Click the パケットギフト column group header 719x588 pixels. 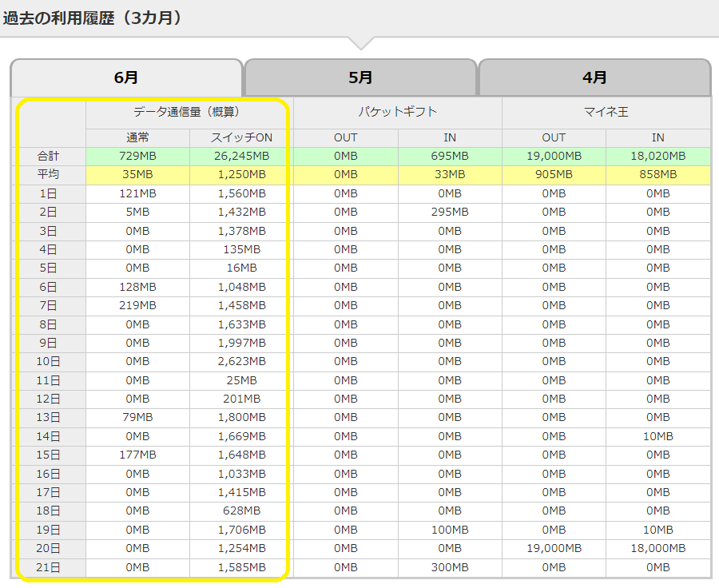398,112
